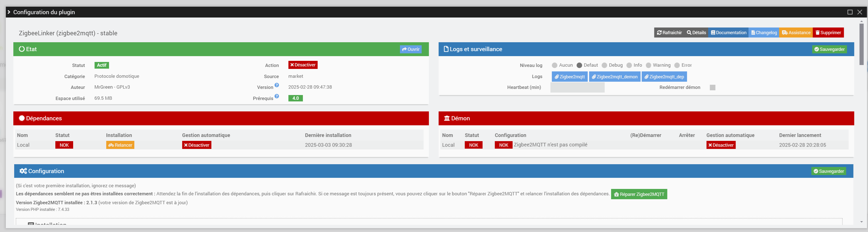This screenshot has height=232, width=868.
Task: Click the vertical scrollbar thumb
Action: (862, 44)
